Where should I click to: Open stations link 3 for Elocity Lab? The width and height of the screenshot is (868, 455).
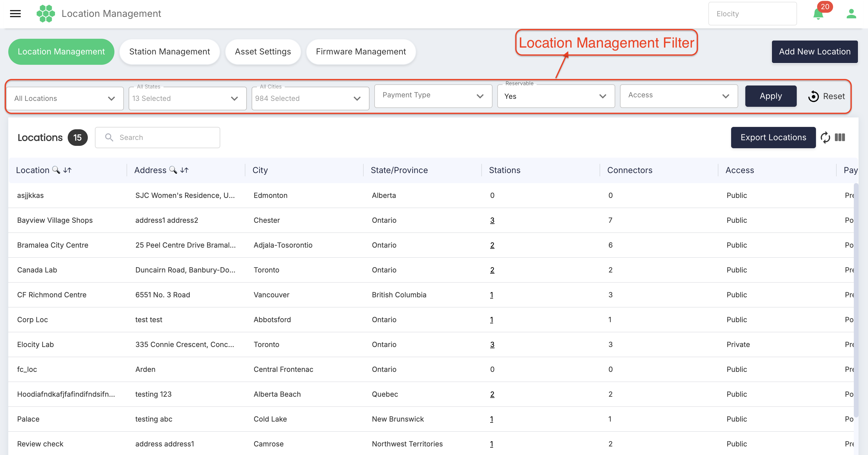click(x=492, y=345)
